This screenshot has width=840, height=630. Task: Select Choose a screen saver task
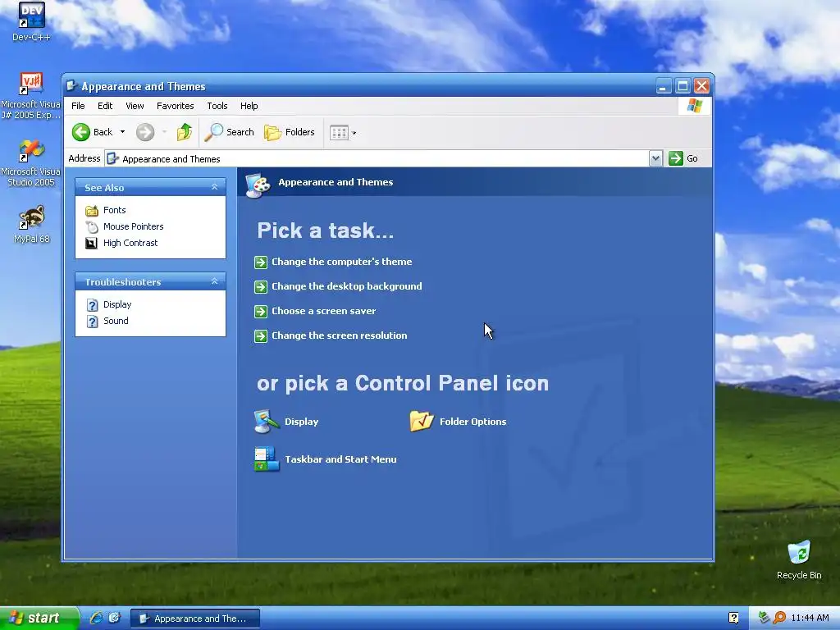coord(323,311)
